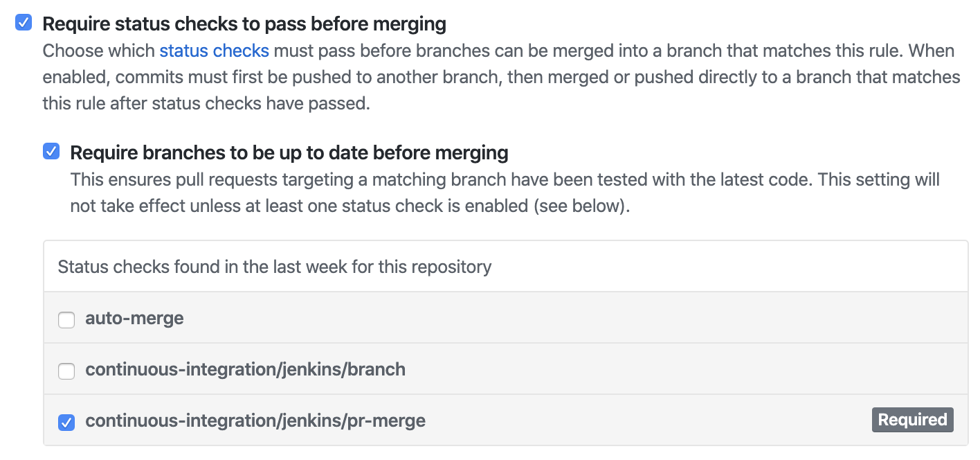Disable Require branches to be up to date checkbox
Screen dimensions: 980x460
coord(51,152)
